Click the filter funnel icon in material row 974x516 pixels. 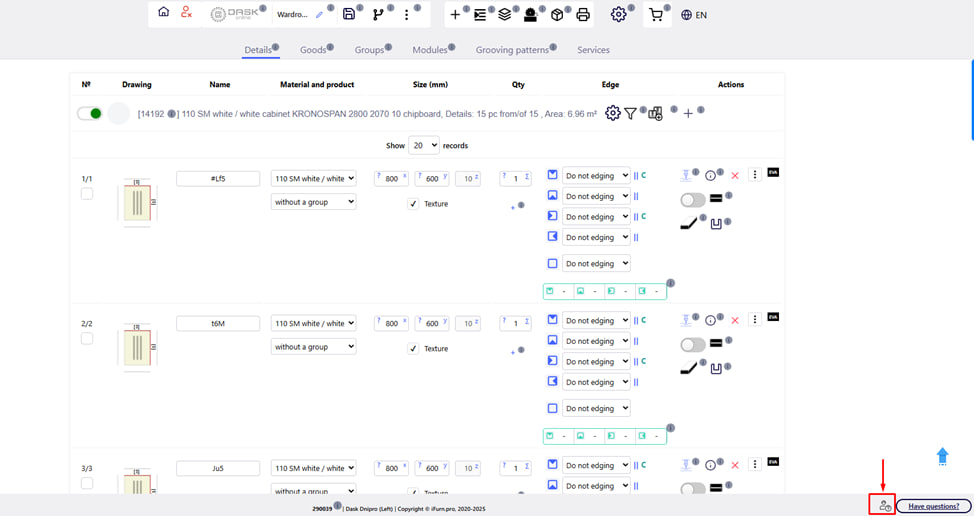tap(631, 114)
